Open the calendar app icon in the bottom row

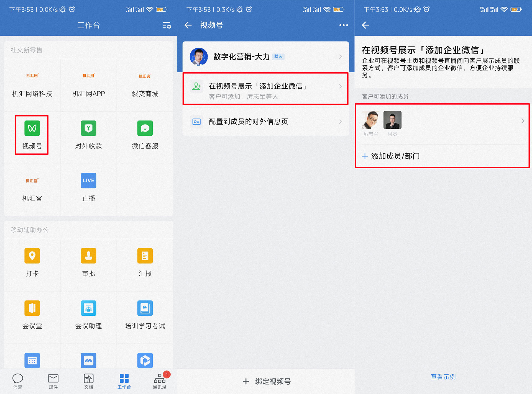[x=32, y=360]
